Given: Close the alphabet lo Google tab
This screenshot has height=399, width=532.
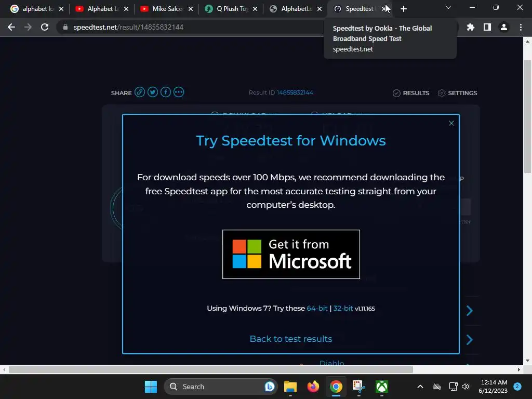Looking at the screenshot, I should point(61,9).
